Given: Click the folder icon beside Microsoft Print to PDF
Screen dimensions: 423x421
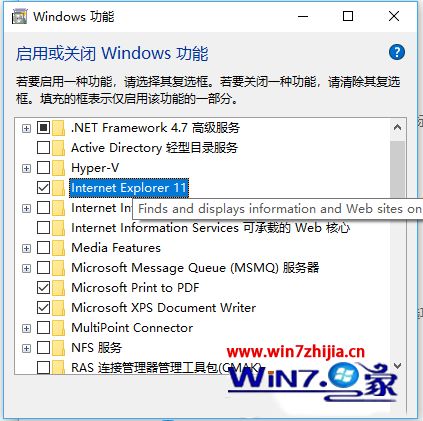Looking at the screenshot, I should 59,288.
